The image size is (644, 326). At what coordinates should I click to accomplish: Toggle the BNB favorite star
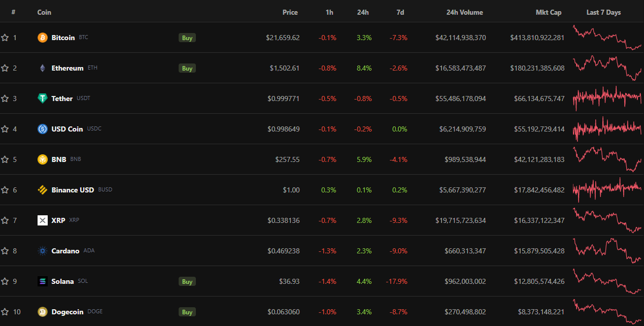coord(5,159)
